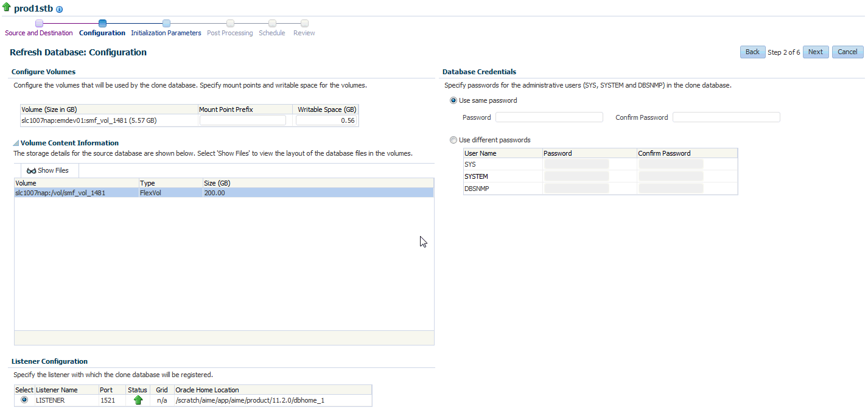Click the Size (GB) column header
The width and height of the screenshot is (868, 413).
point(318,183)
